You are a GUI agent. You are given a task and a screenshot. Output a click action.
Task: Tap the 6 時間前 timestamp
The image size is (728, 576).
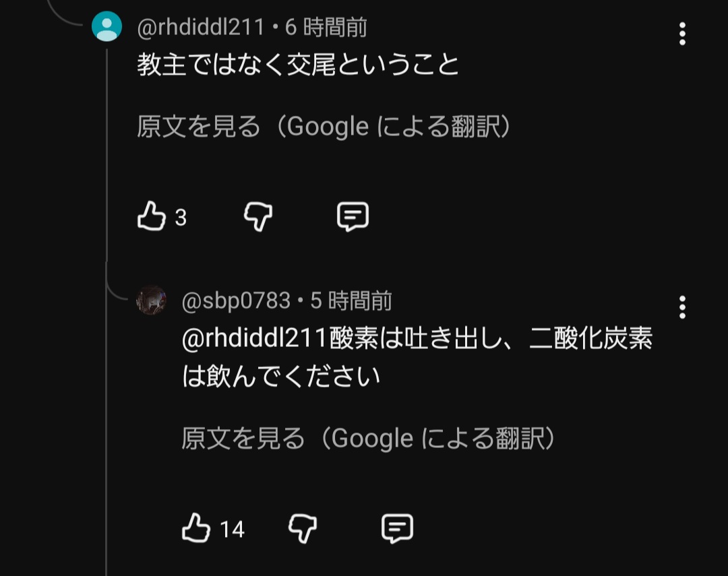point(326,28)
